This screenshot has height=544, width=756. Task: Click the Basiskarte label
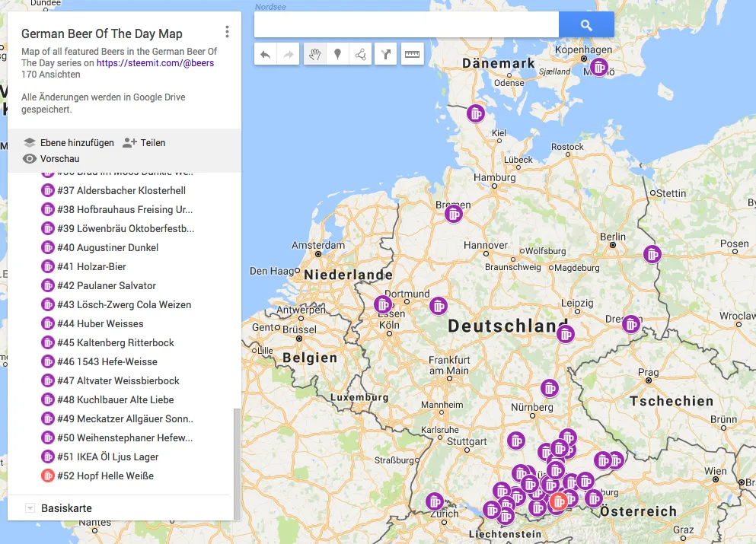(66, 508)
